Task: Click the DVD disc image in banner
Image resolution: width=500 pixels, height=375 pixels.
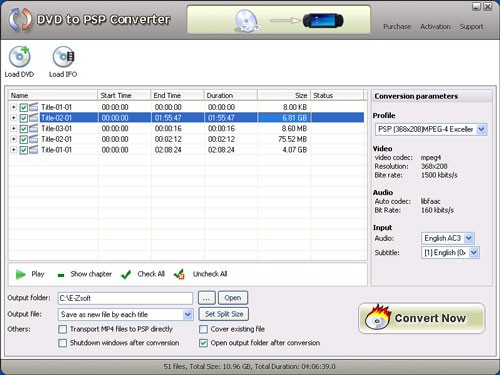Action: point(247,21)
